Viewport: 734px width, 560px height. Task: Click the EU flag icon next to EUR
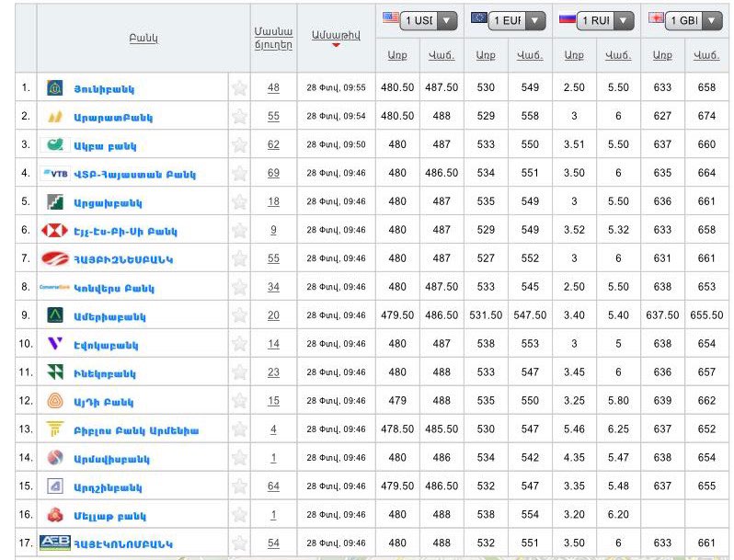[x=479, y=17]
